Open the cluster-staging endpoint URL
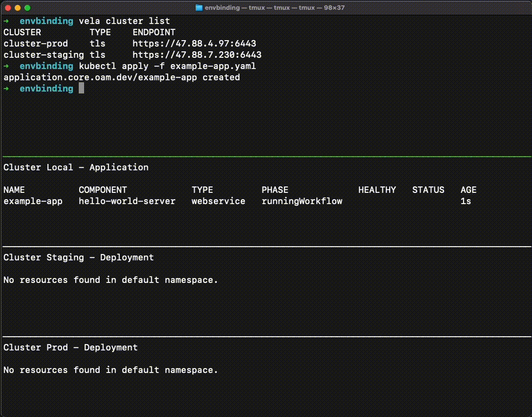The height and width of the screenshot is (417, 532). [197, 55]
